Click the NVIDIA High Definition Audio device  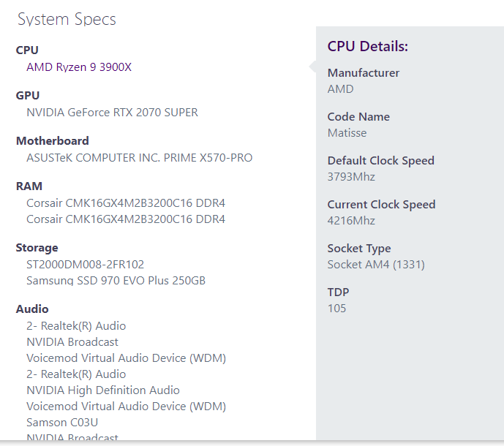[103, 390]
